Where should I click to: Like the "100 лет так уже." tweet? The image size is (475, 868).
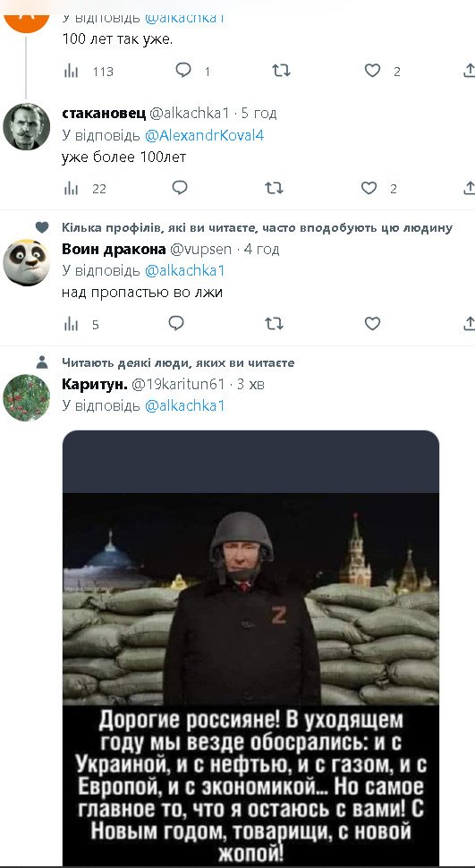[373, 71]
